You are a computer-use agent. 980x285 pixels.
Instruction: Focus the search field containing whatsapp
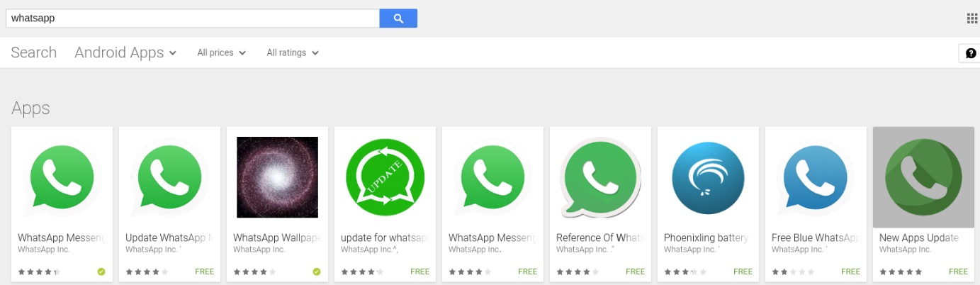point(193,18)
